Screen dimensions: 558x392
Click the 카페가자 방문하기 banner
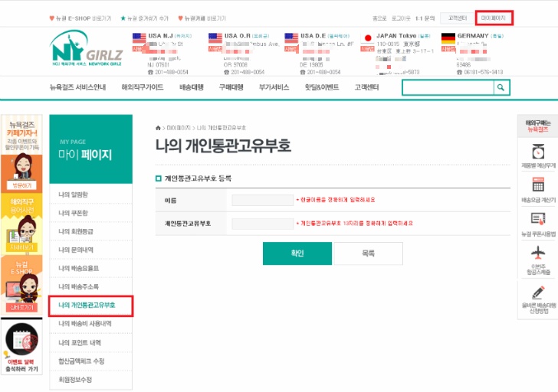coord(21,154)
